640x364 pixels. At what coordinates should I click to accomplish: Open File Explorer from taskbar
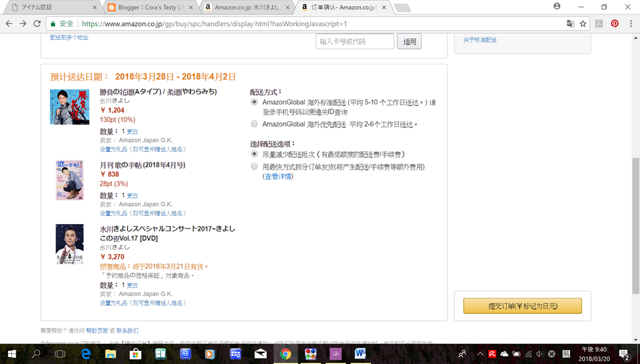(111, 354)
